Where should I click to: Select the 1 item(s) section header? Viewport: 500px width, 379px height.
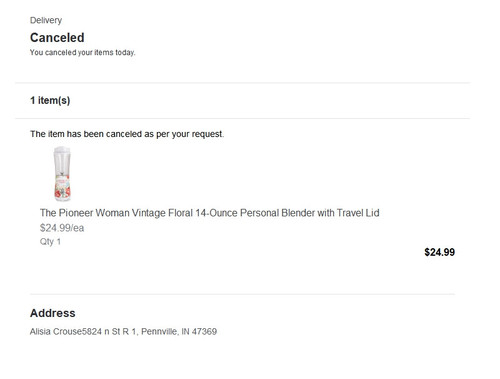click(x=50, y=100)
